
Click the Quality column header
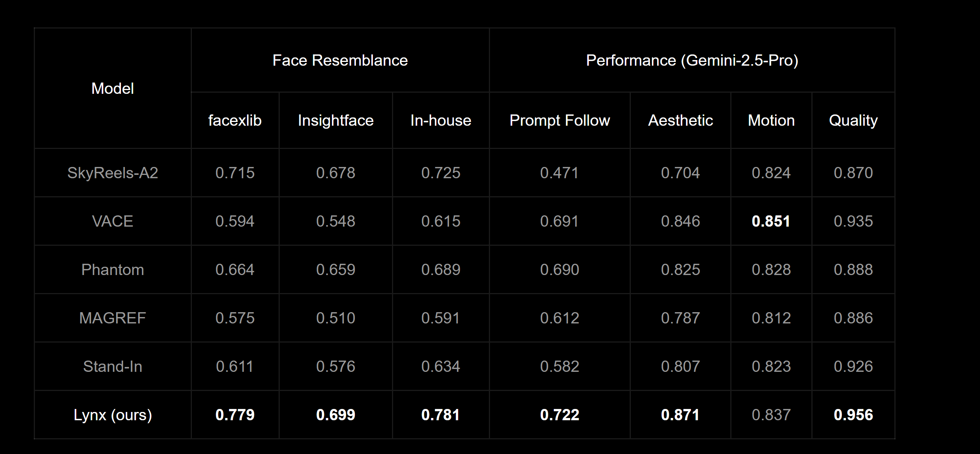click(x=853, y=120)
